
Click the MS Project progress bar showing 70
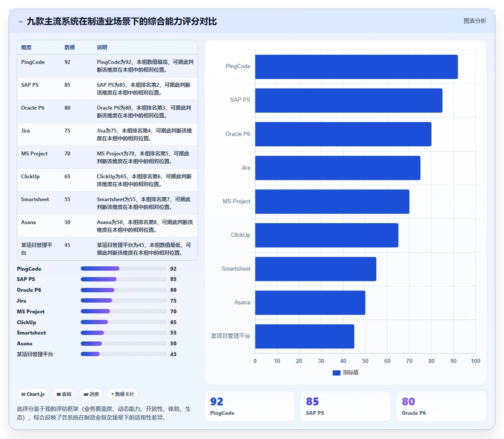pyautogui.click(x=124, y=311)
